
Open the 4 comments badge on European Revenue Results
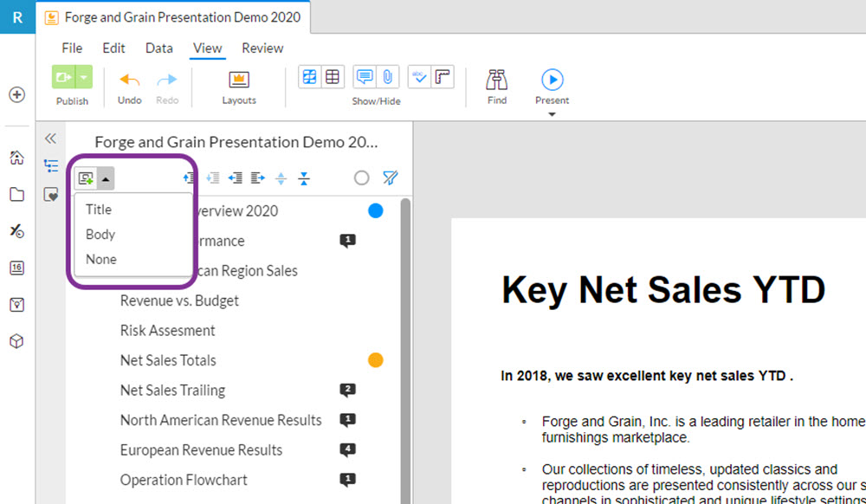click(x=347, y=450)
